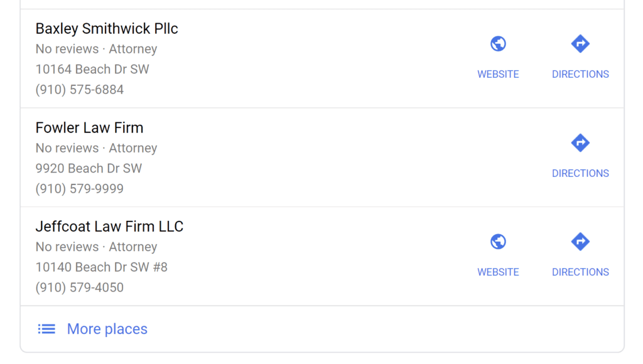This screenshot has width=643, height=364.
Task: Click the address 10164 Beach Dr SW
Action: pos(92,69)
